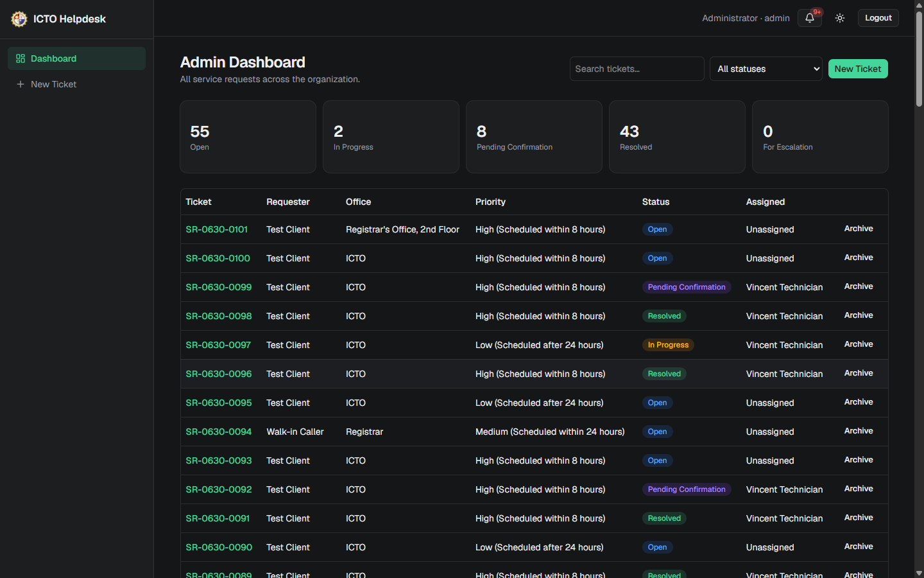
Task: Click the page scrollbar thumb
Action: pos(919,59)
